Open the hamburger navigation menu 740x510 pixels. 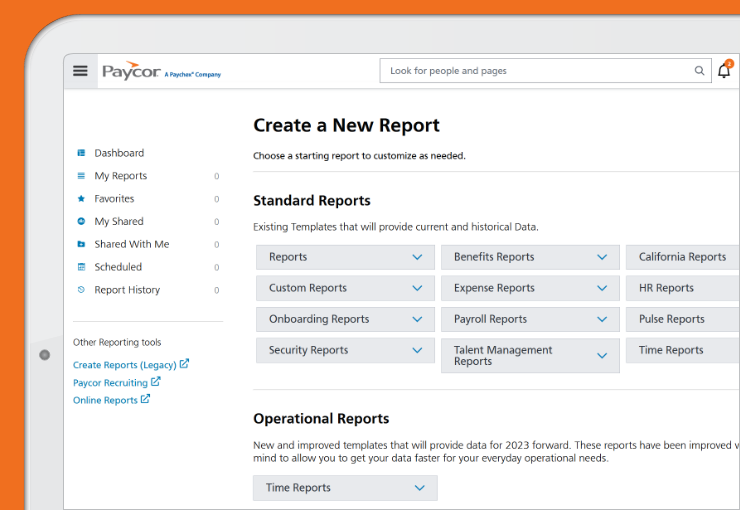pyautogui.click(x=81, y=71)
